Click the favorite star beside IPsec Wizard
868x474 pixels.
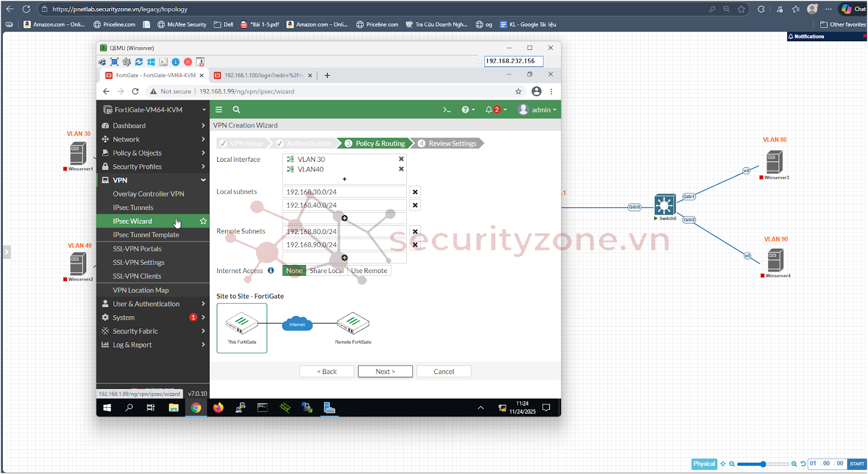203,221
